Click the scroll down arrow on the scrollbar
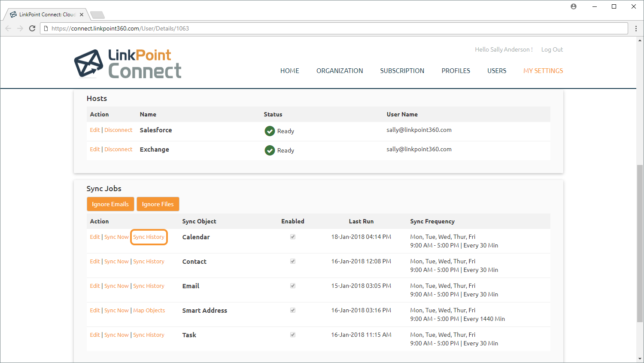Image resolution: width=644 pixels, height=363 pixels. (640, 358)
